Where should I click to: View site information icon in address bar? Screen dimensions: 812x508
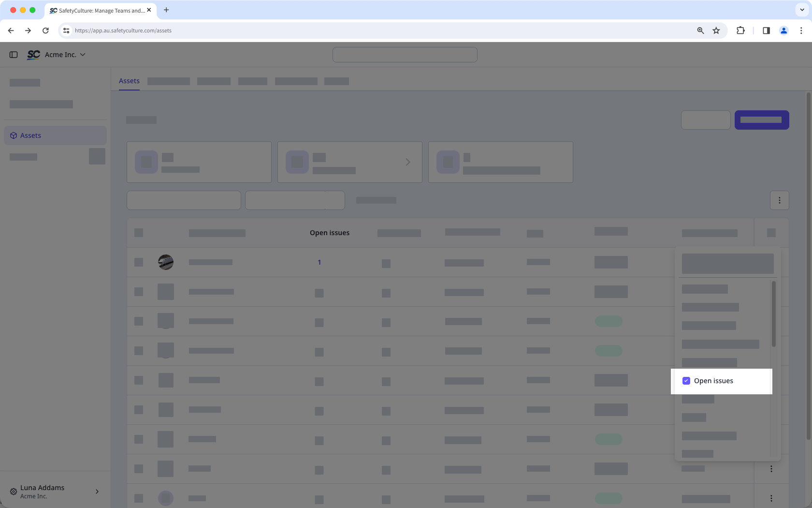66,30
